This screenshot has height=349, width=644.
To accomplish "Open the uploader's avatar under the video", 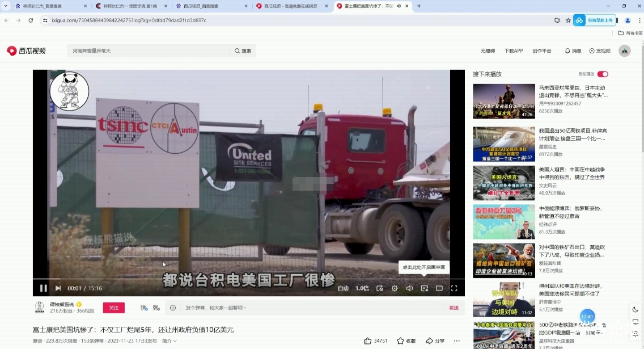I will [40, 307].
